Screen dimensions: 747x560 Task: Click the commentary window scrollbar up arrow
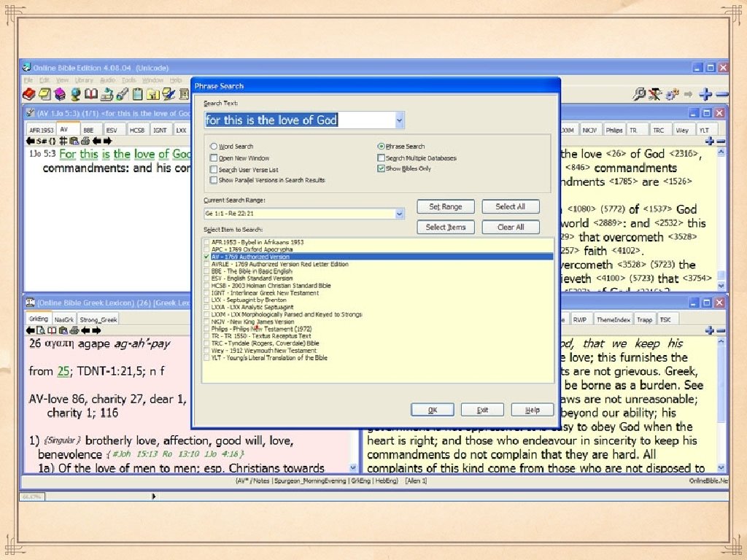tap(721, 342)
